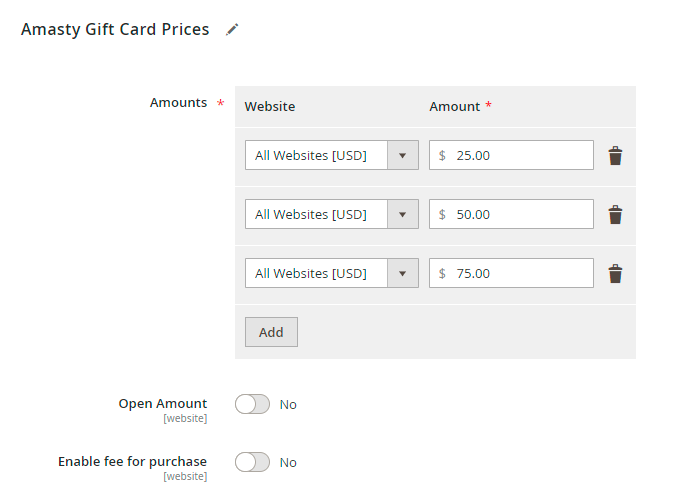Click the Amounts field label
This screenshot has height=498, width=684.
click(x=178, y=103)
